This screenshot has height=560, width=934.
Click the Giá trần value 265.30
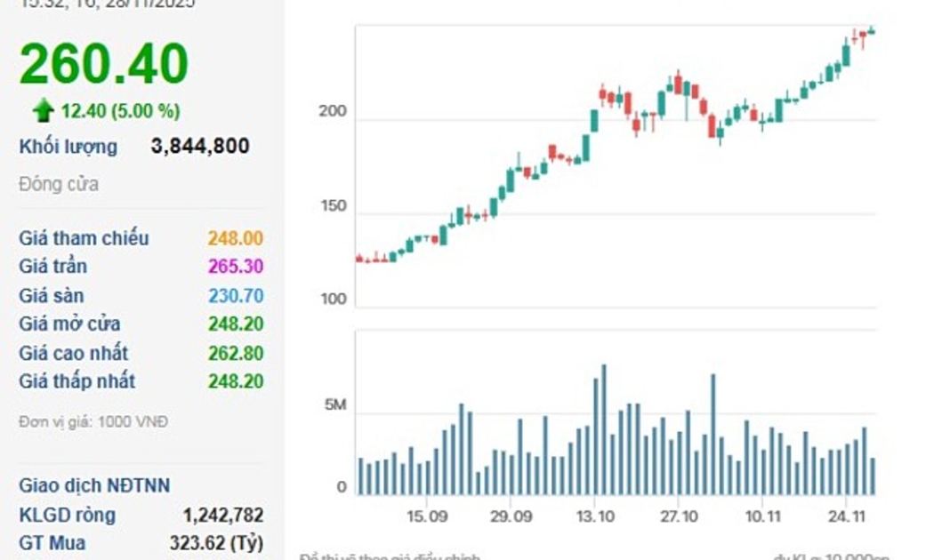click(235, 267)
